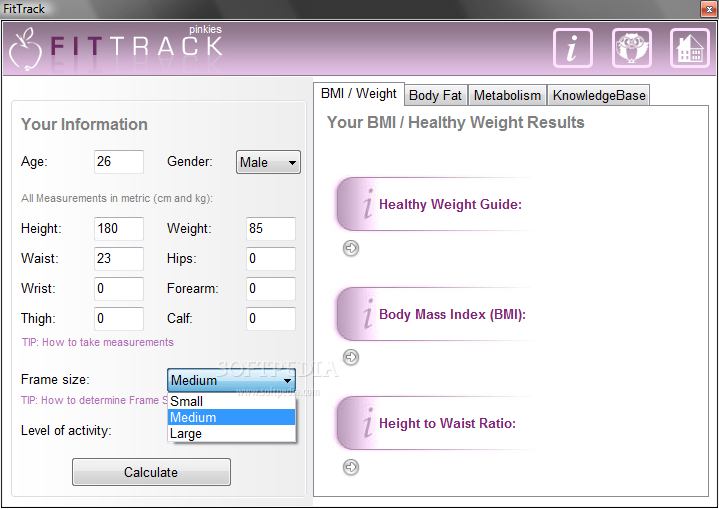This screenshot has height=509, width=719.
Task: Click the Weight input field
Action: [271, 229]
